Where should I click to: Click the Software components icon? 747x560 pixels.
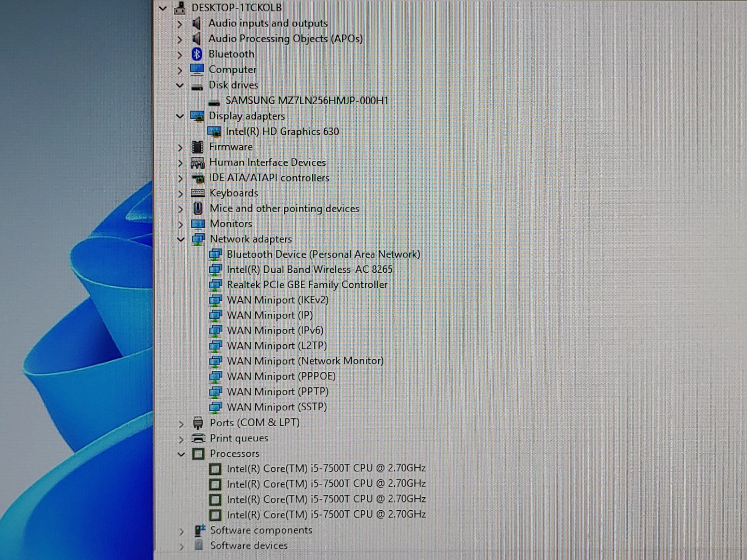pyautogui.click(x=199, y=530)
